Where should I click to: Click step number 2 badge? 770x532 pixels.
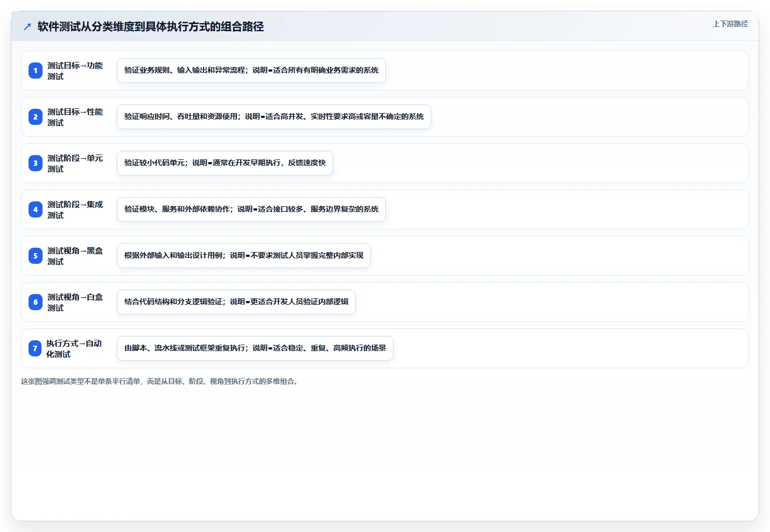point(36,117)
